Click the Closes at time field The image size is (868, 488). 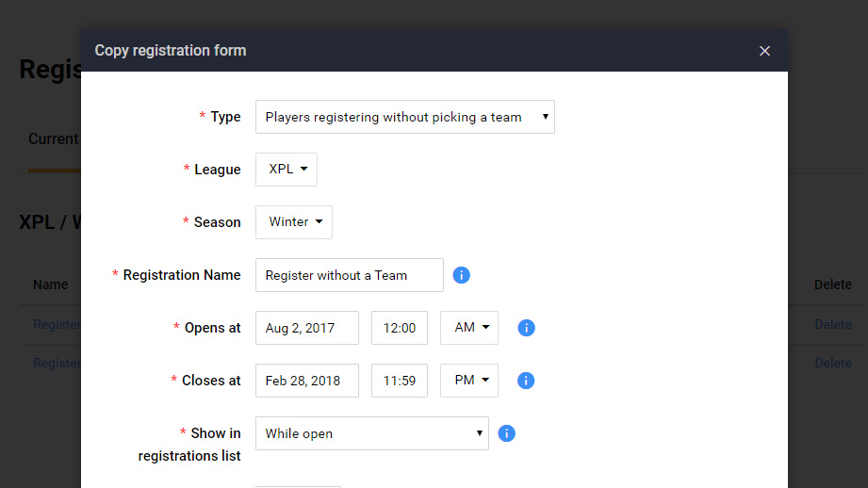click(400, 381)
